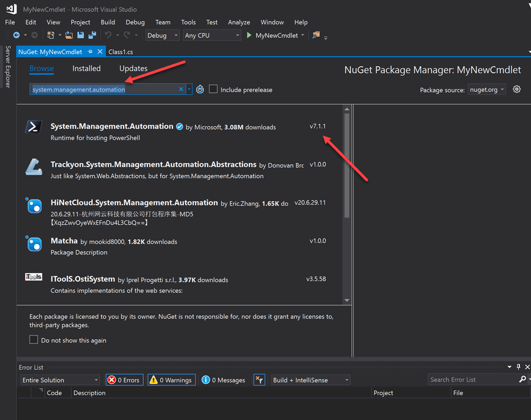Image resolution: width=531 pixels, height=420 pixels.
Task: Enable the Include prerelease checkbox
Action: pos(213,89)
